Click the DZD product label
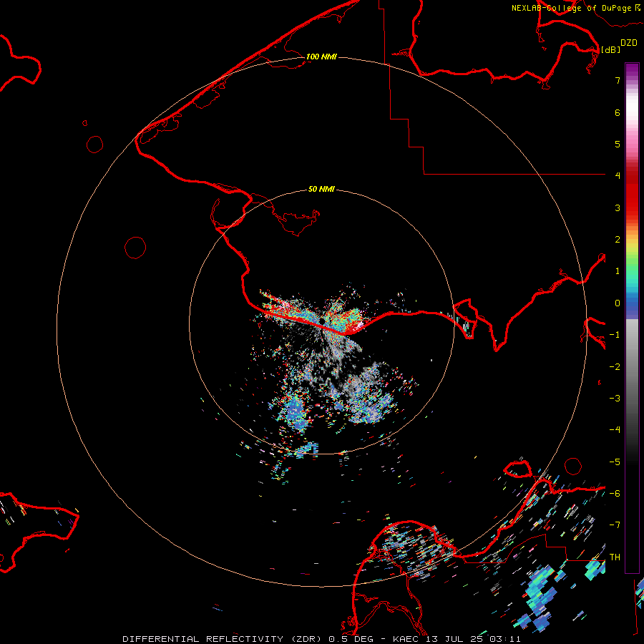 point(629,43)
